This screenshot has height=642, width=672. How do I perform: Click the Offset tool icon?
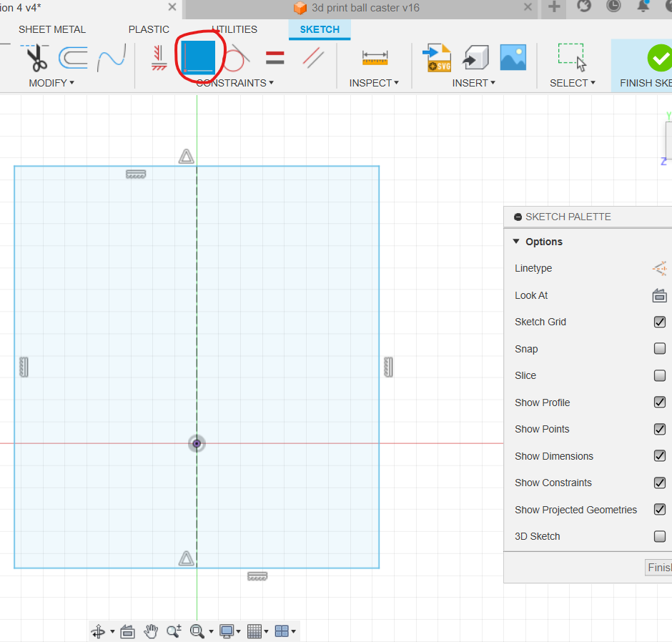(72, 58)
